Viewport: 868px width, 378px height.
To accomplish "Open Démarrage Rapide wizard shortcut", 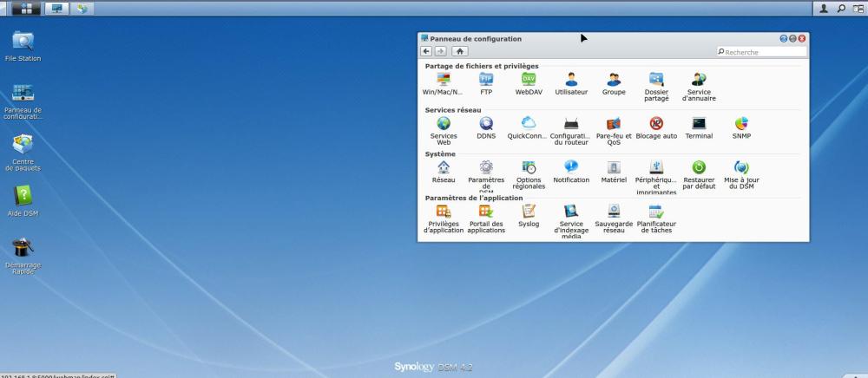I will click(23, 257).
